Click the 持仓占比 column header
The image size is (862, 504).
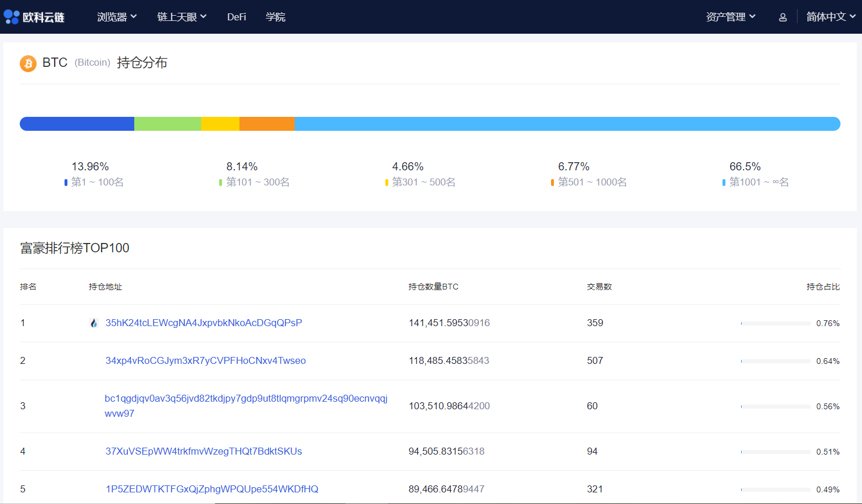click(x=823, y=287)
